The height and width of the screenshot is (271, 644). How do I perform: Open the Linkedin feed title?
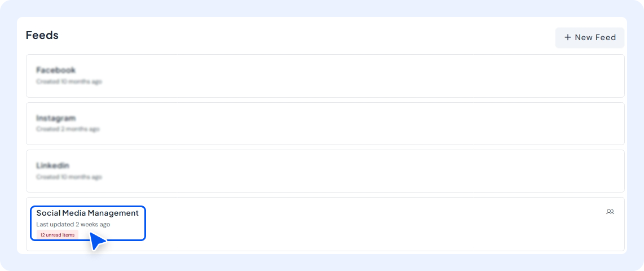click(x=52, y=165)
